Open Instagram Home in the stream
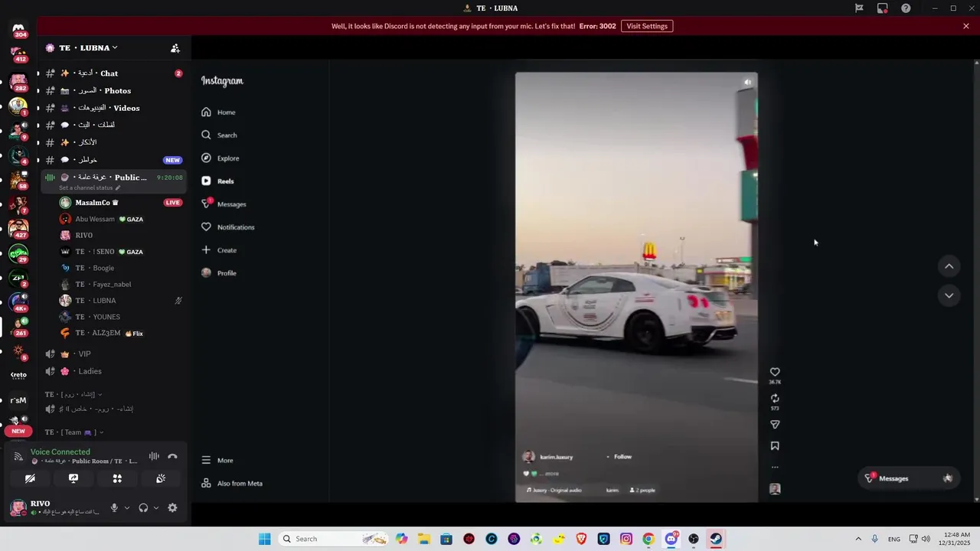The height and width of the screenshot is (551, 980). [x=218, y=112]
